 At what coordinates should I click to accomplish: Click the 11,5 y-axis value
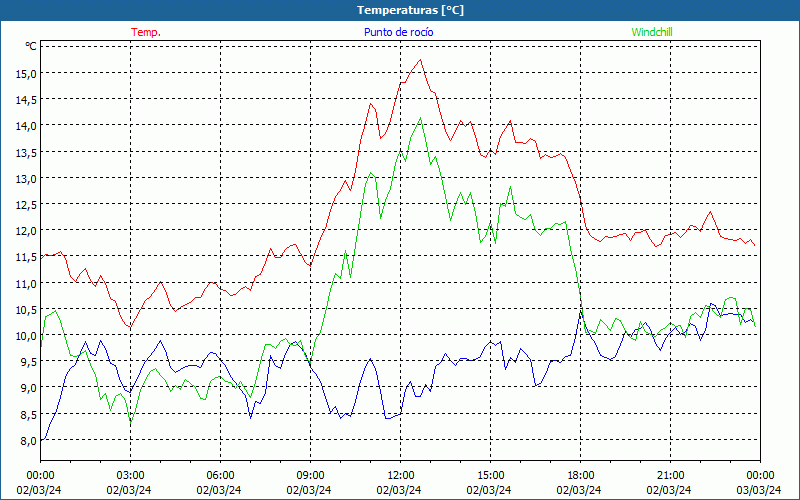click(26, 257)
